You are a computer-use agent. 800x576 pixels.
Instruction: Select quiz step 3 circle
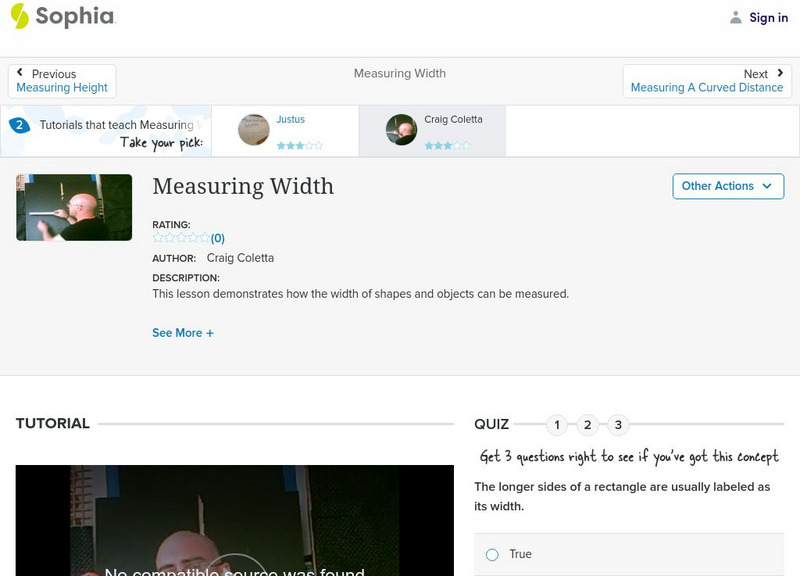click(x=618, y=424)
